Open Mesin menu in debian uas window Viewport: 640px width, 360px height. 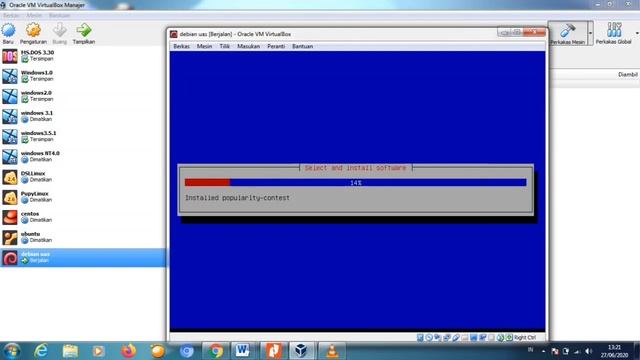click(x=204, y=46)
